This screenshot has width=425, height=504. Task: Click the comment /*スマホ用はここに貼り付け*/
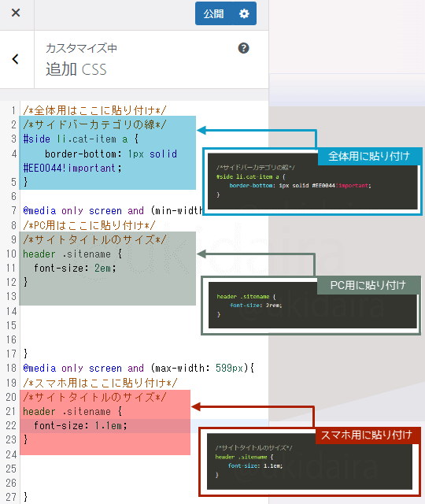coord(100,383)
